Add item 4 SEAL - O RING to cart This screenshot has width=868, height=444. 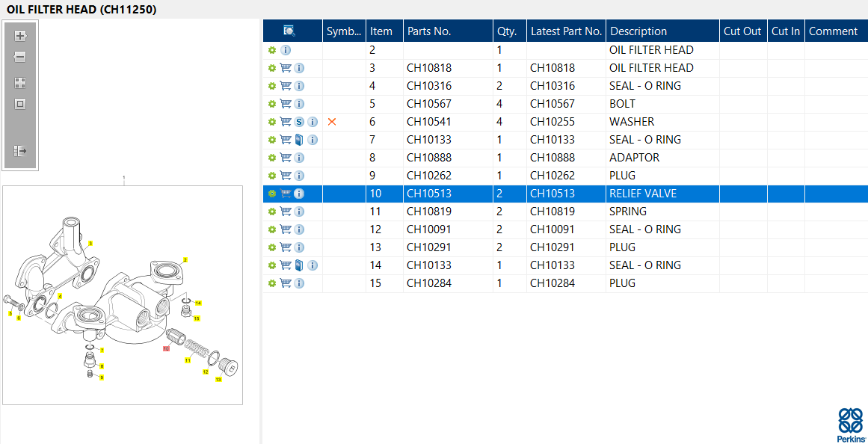pyautogui.click(x=286, y=86)
